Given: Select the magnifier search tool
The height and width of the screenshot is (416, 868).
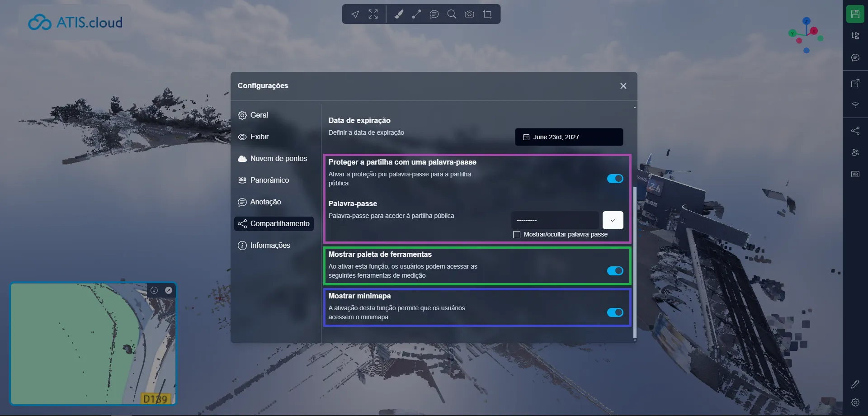Looking at the screenshot, I should pyautogui.click(x=451, y=14).
